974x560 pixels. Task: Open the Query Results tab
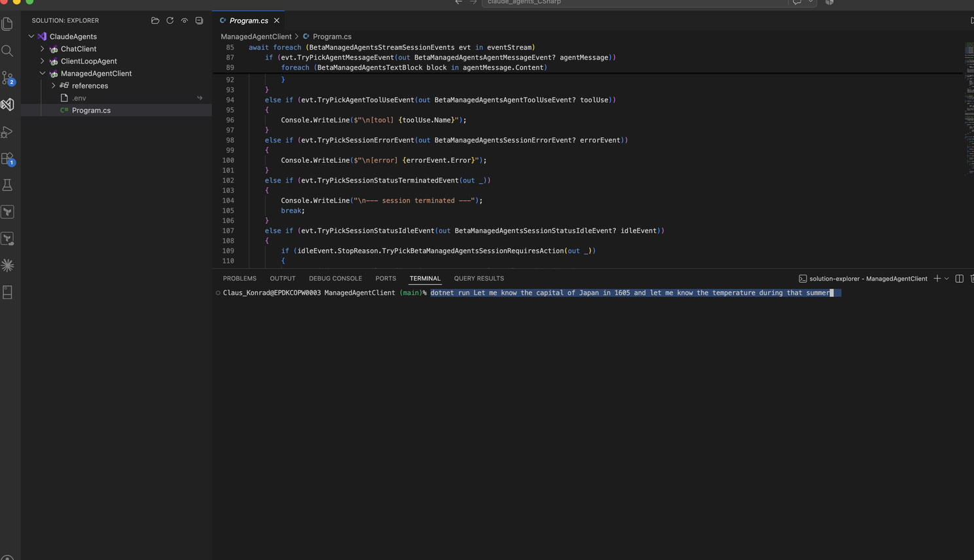pyautogui.click(x=479, y=279)
